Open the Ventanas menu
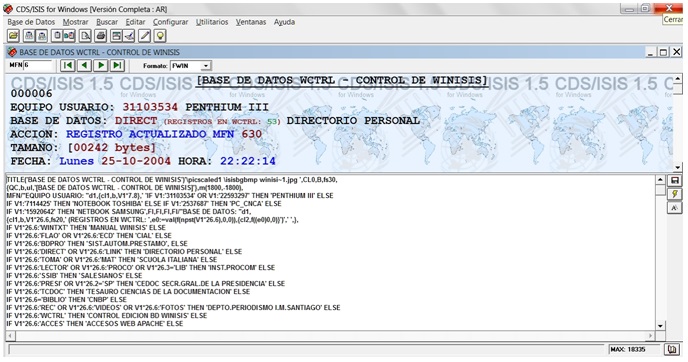688x362 pixels. click(251, 22)
